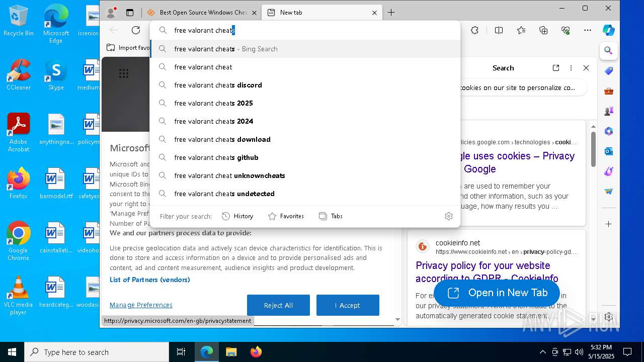Click the I Accept button

coord(348,305)
